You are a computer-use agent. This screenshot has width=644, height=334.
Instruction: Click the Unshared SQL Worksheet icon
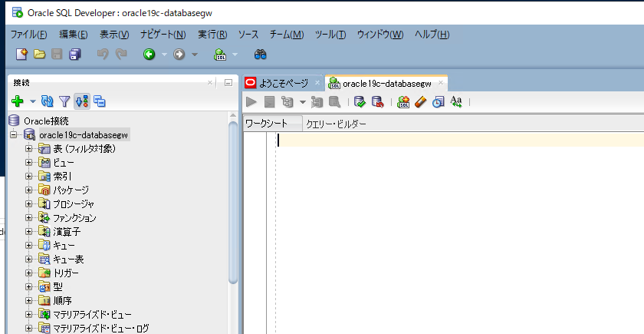pyautogui.click(x=403, y=101)
